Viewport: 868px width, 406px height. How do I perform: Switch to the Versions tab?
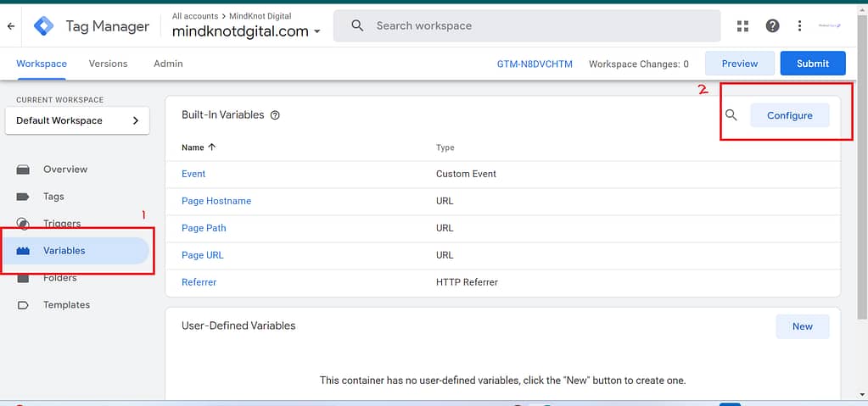coord(109,64)
